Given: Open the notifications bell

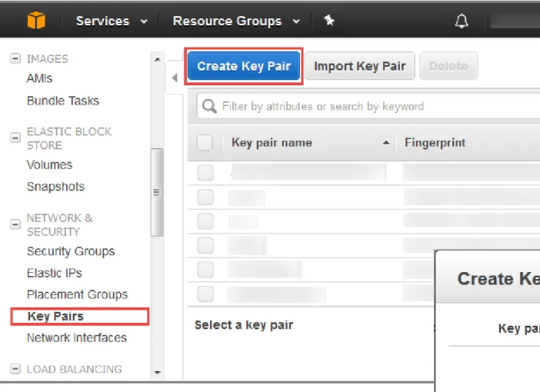Looking at the screenshot, I should pos(462,21).
